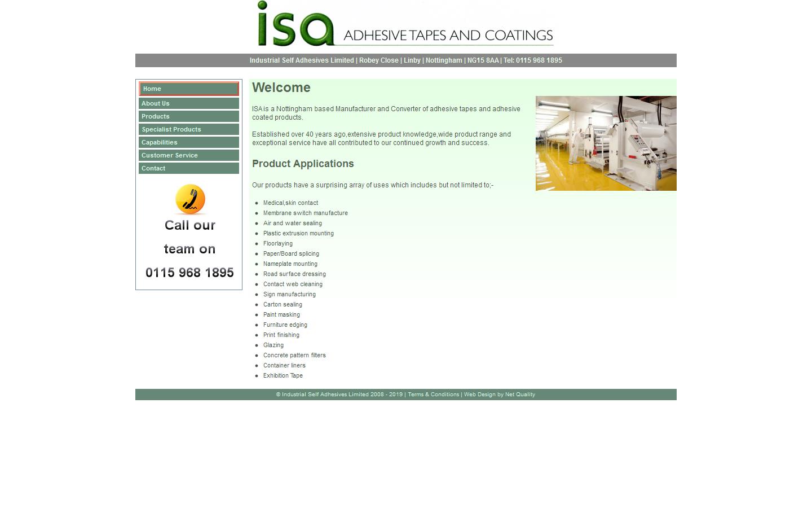Click the Welcome heading
Screen dimensions: 812x508
tap(281, 87)
